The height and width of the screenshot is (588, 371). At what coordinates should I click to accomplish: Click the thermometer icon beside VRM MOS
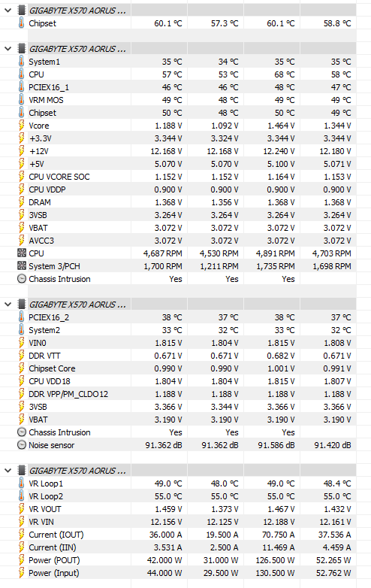(x=22, y=100)
